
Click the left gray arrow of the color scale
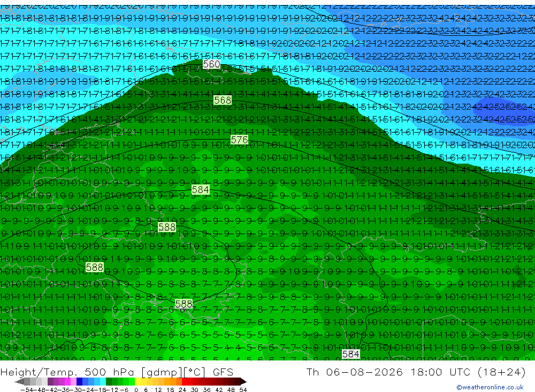point(19,382)
